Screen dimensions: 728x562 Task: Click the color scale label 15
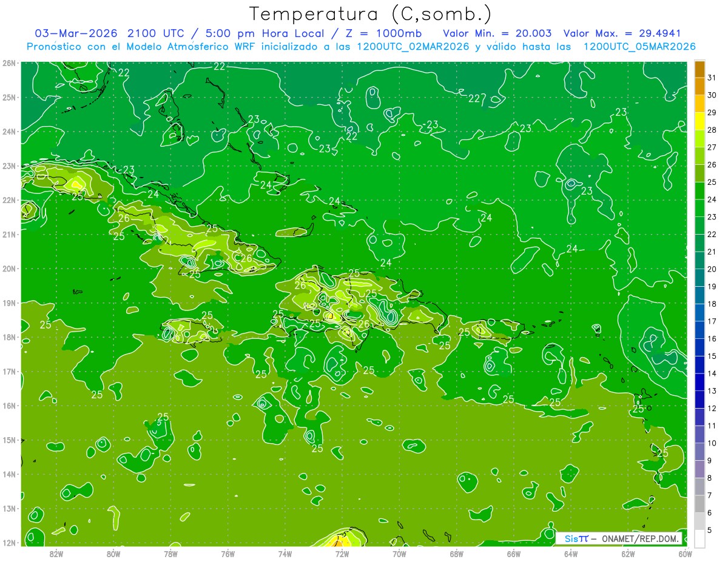point(712,355)
